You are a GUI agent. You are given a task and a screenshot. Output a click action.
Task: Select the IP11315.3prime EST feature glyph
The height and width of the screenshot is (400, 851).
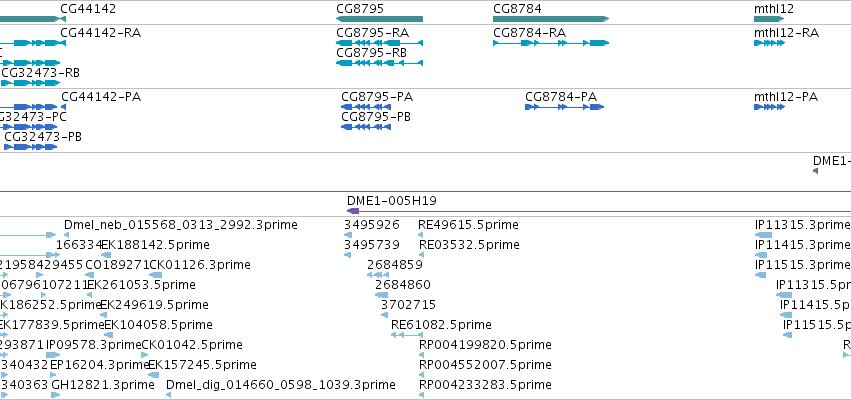point(763,235)
